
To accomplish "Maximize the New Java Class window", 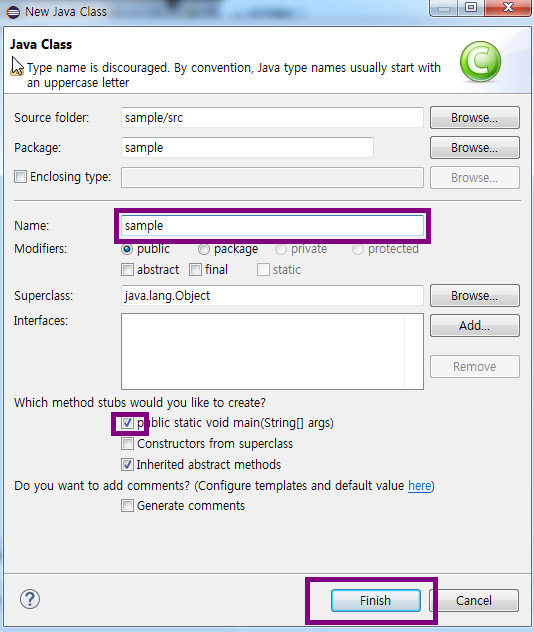I will tap(471, 8).
